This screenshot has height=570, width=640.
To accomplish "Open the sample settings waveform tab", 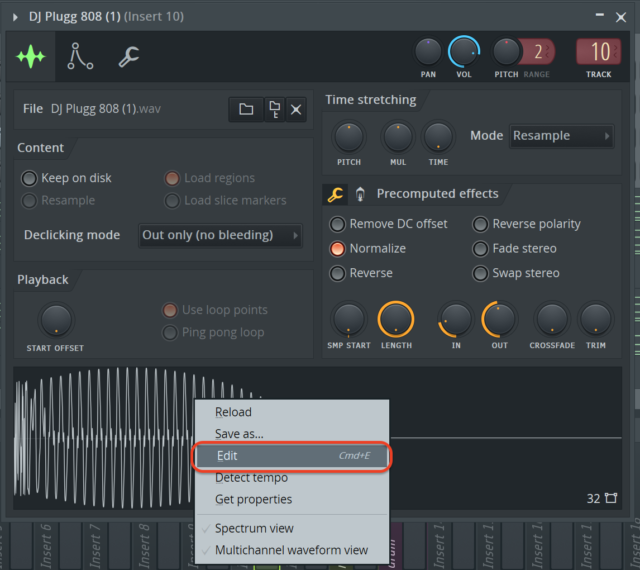I will point(31,57).
